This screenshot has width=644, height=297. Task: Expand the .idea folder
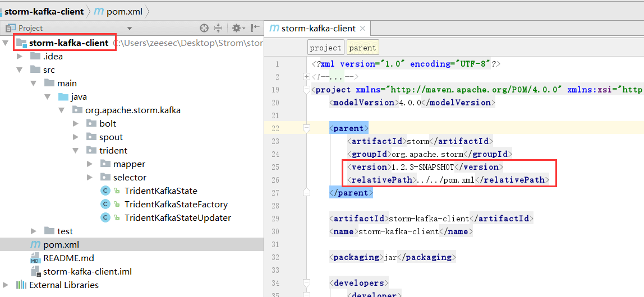(x=20, y=56)
